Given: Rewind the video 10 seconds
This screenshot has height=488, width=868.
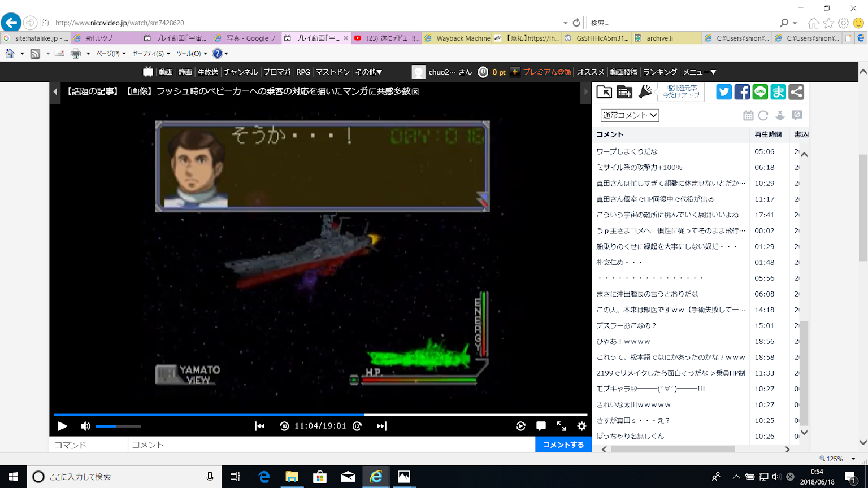Looking at the screenshot, I should click(284, 426).
